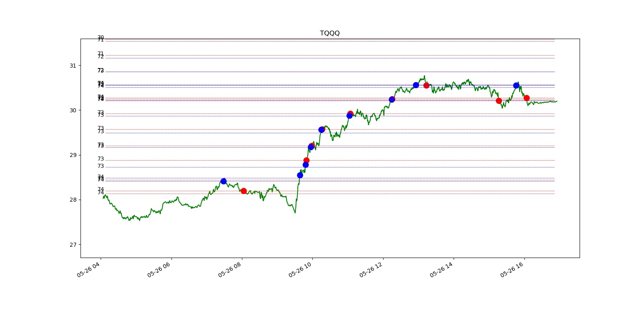Select the blue marker just before 13:00
The width and height of the screenshot is (644, 322).
click(x=416, y=85)
